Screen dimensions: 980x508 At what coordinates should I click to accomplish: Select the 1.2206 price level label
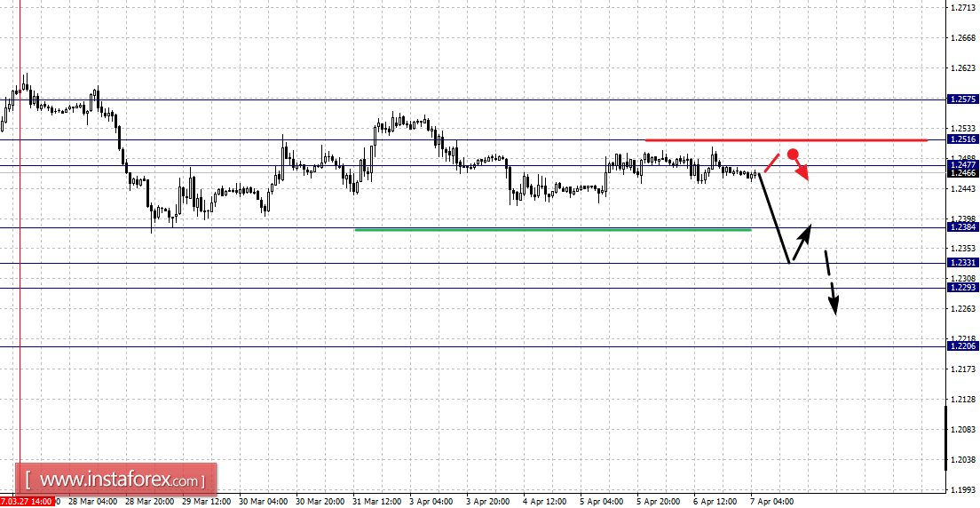coord(962,346)
